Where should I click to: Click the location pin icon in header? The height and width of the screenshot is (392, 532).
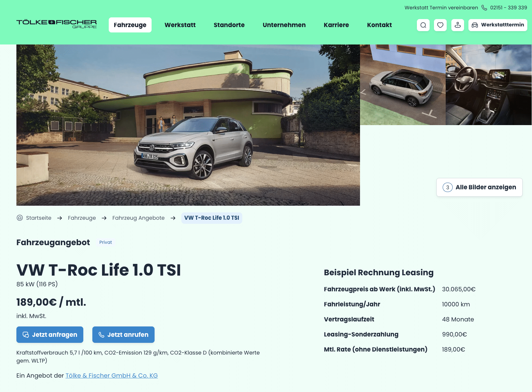click(458, 25)
